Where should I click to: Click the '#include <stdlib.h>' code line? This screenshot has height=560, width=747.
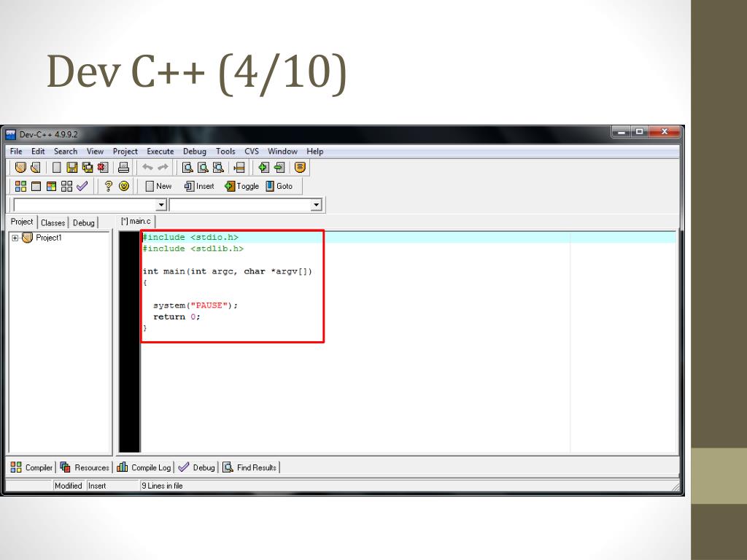pos(193,249)
